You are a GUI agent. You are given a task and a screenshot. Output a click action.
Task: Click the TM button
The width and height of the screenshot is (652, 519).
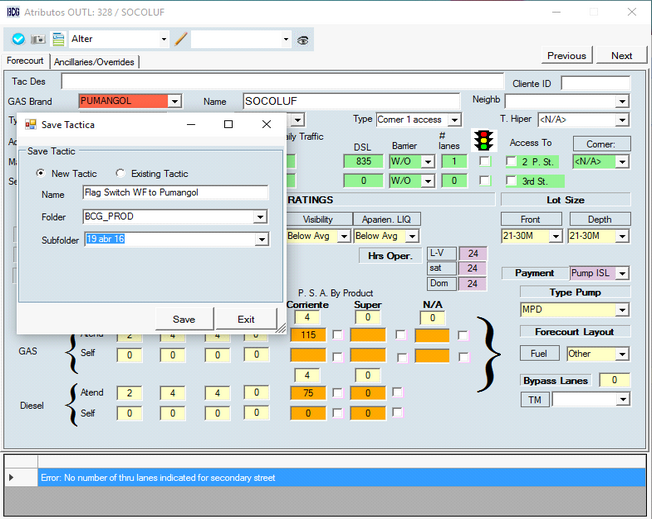[x=535, y=400]
